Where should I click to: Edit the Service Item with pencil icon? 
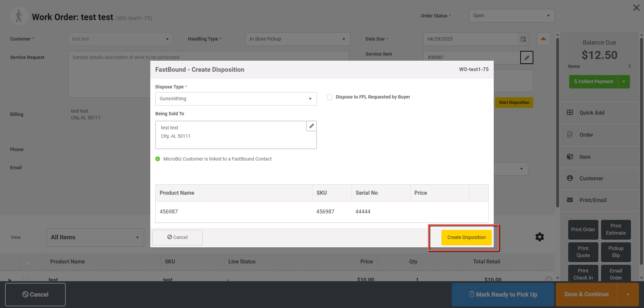[527, 57]
